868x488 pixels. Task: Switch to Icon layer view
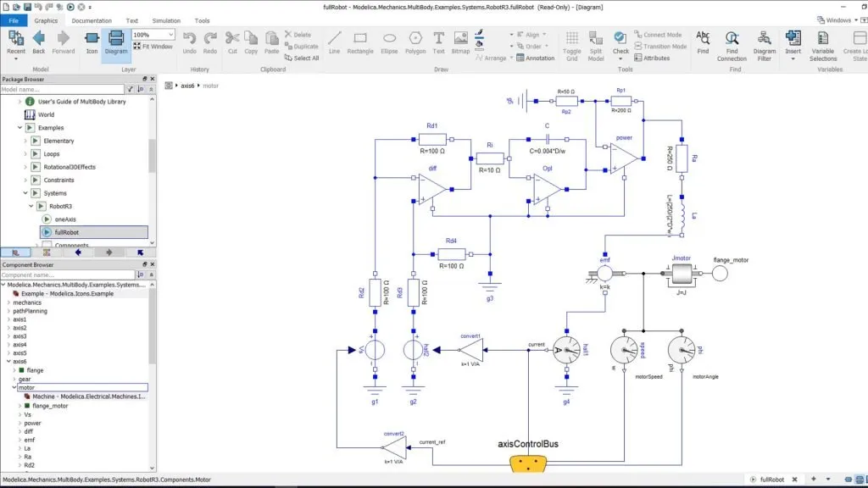point(92,42)
